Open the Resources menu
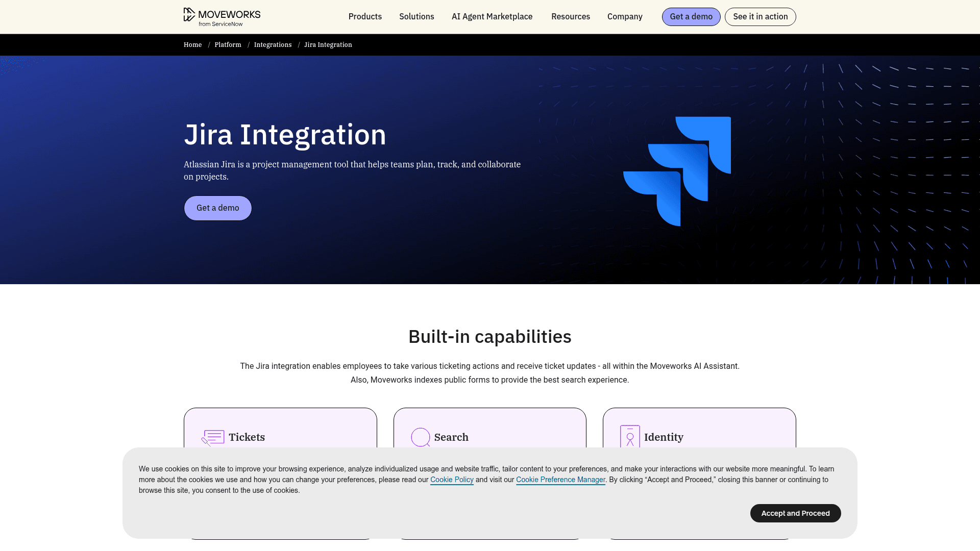980x551 pixels. (571, 17)
